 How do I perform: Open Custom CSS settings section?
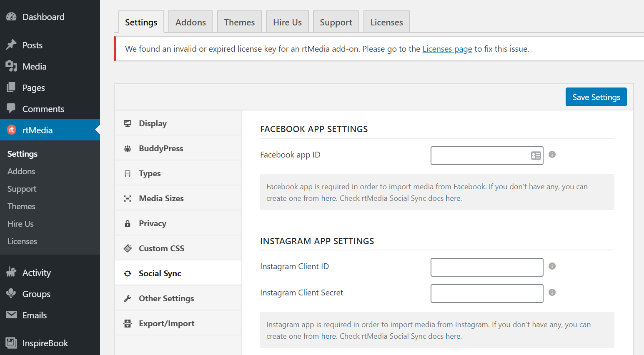[178, 248]
